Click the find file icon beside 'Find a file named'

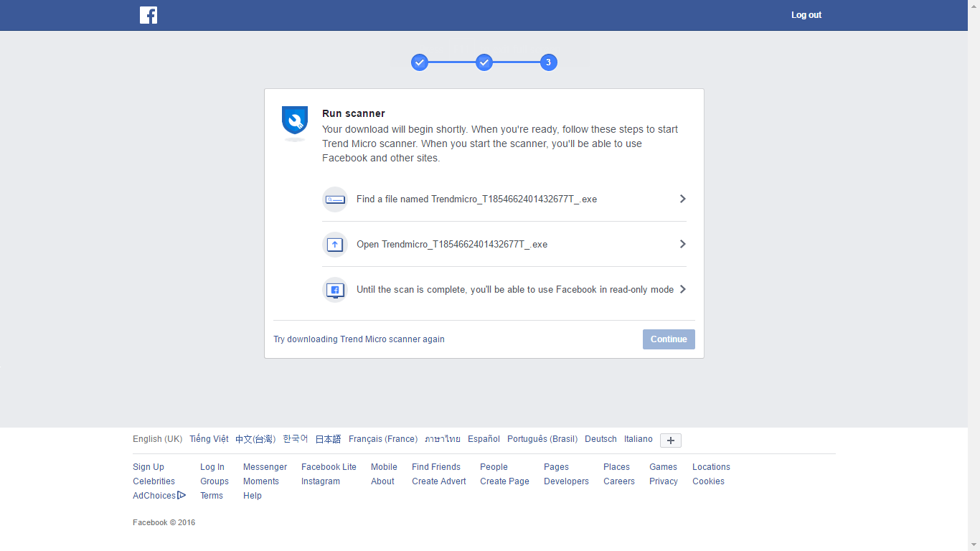coord(335,199)
